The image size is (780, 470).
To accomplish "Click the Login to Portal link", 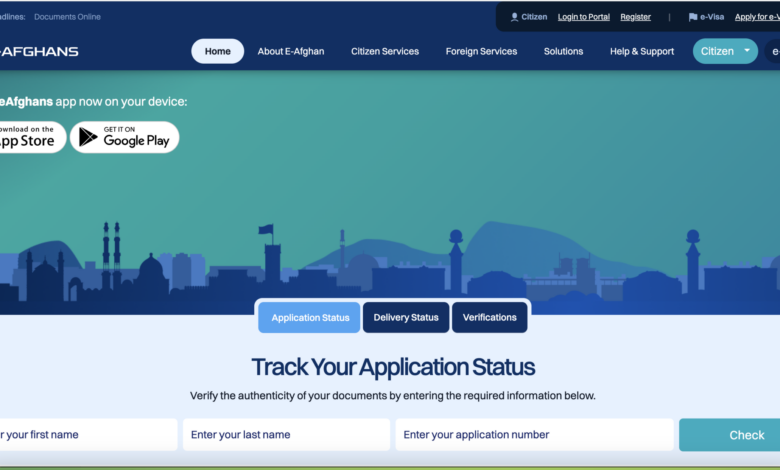I will [x=583, y=17].
